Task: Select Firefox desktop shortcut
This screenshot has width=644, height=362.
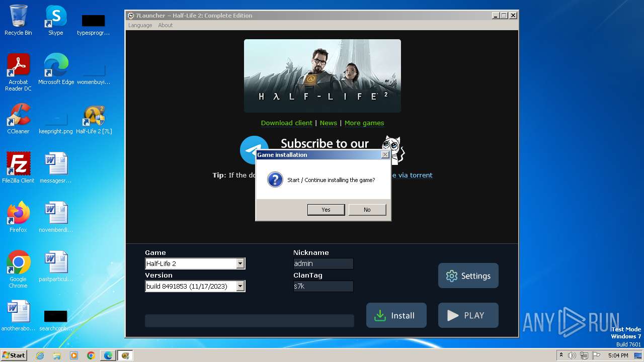Action: 18,217
